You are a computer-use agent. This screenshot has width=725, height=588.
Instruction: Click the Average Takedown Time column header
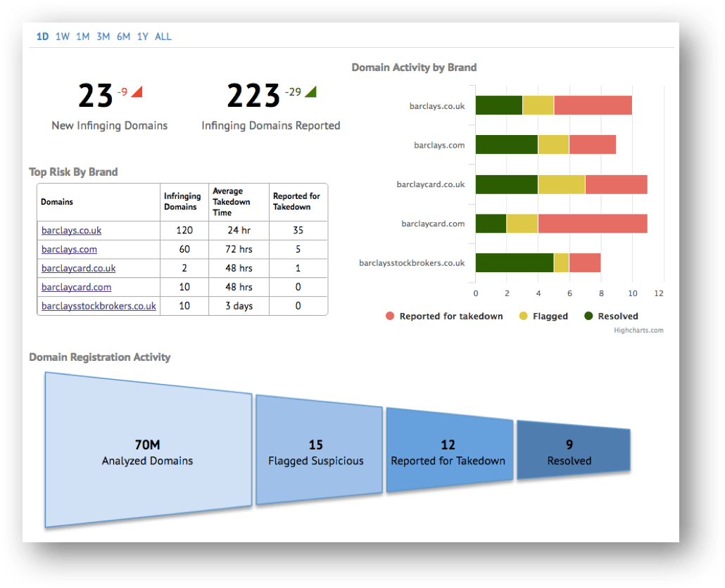click(x=239, y=202)
